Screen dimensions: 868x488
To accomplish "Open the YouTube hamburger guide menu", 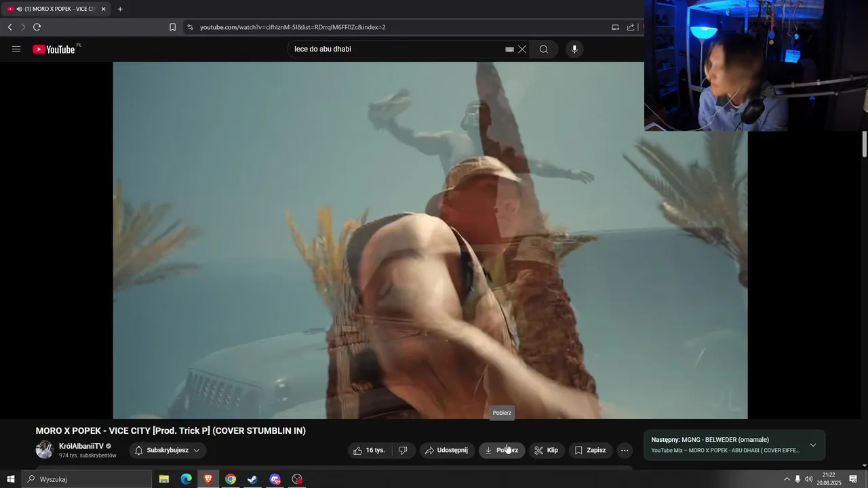I will point(16,49).
